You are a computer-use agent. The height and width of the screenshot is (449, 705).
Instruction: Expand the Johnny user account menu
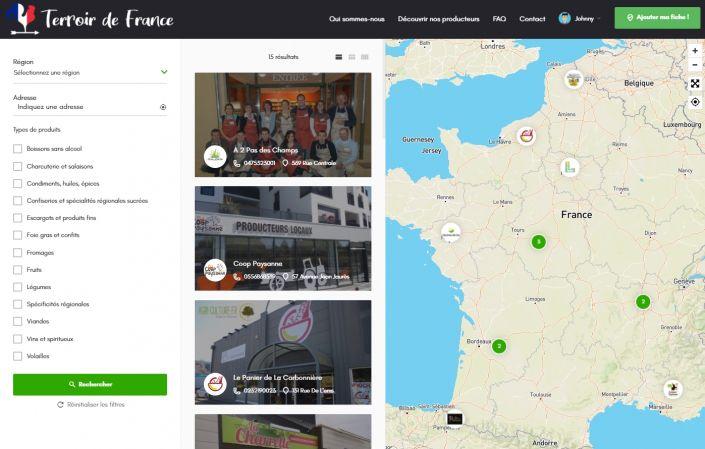(x=579, y=18)
